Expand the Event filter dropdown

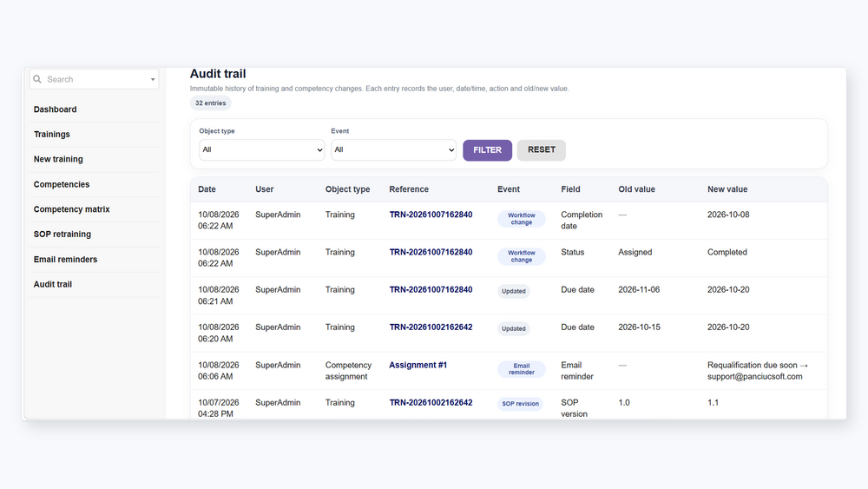(393, 149)
